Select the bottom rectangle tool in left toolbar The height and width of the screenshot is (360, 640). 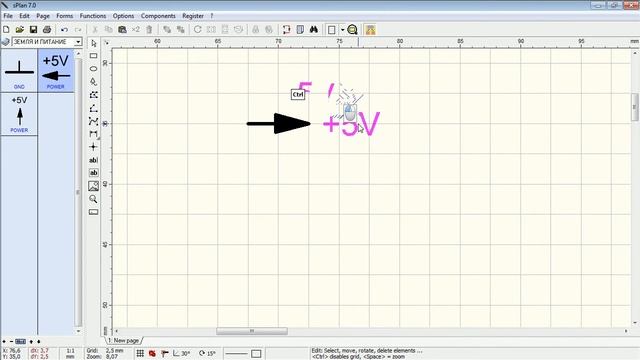(93, 212)
